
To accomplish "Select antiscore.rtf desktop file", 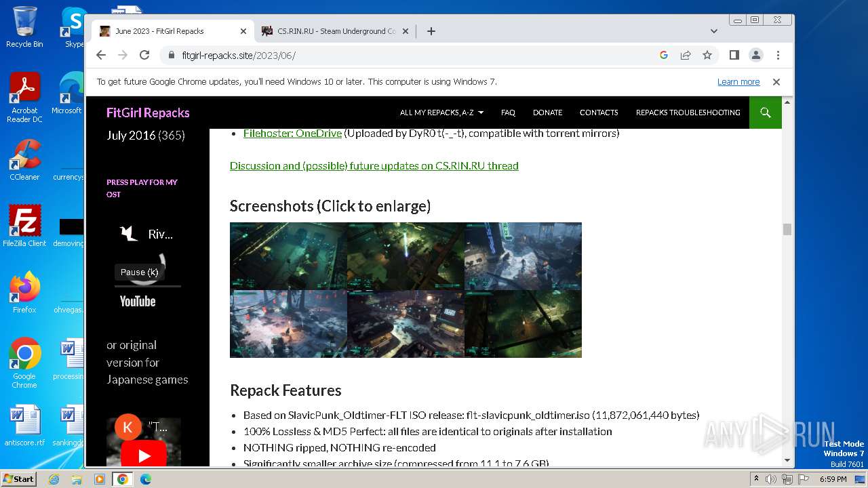I will click(x=24, y=426).
